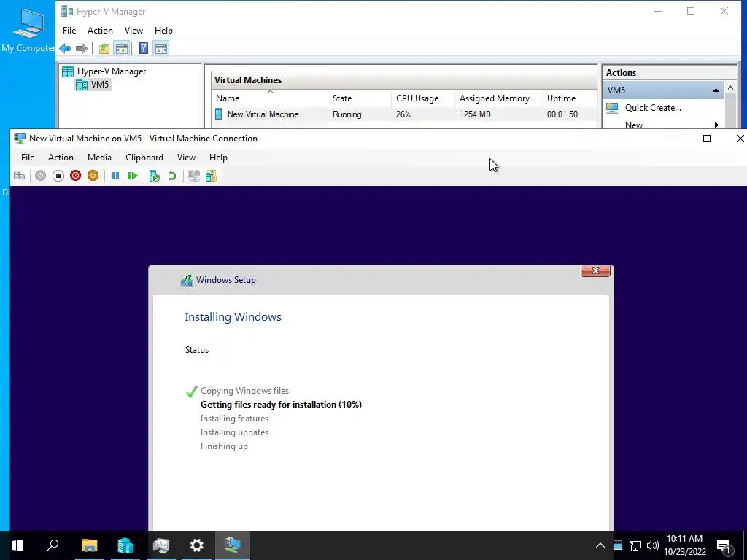Show hidden system tray icons

point(600,545)
